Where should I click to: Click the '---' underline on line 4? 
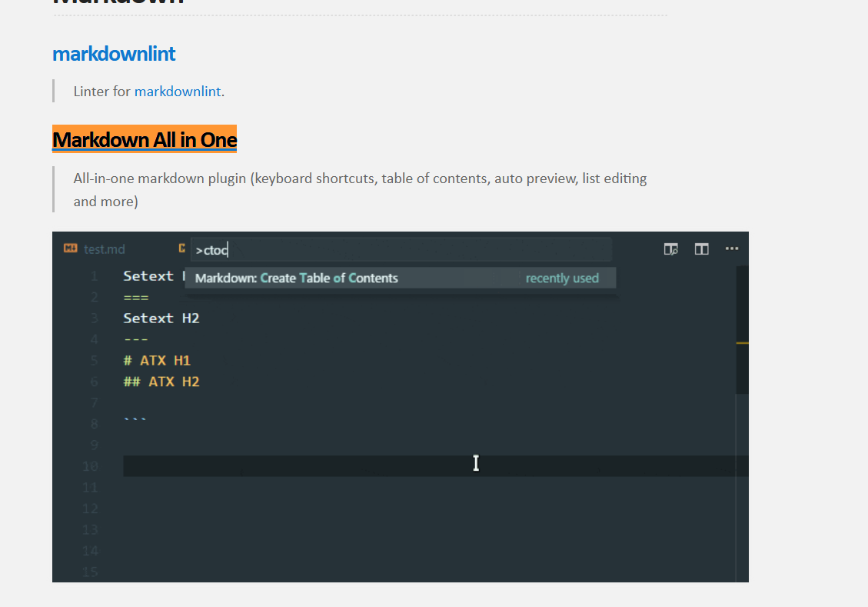(135, 339)
